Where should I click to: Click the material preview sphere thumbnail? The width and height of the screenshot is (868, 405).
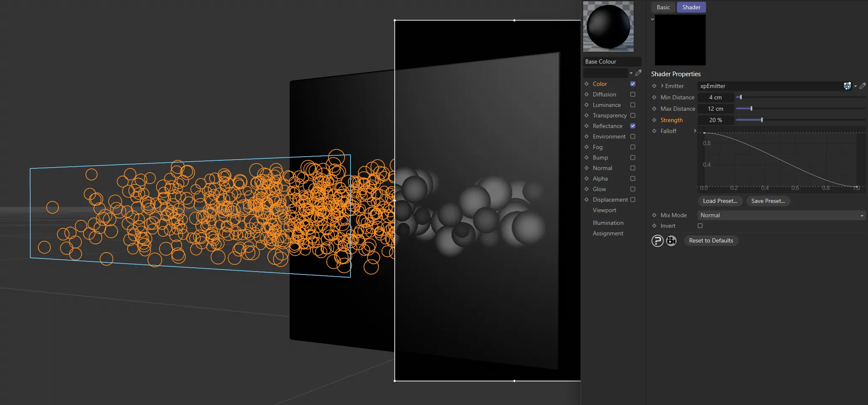click(x=608, y=27)
